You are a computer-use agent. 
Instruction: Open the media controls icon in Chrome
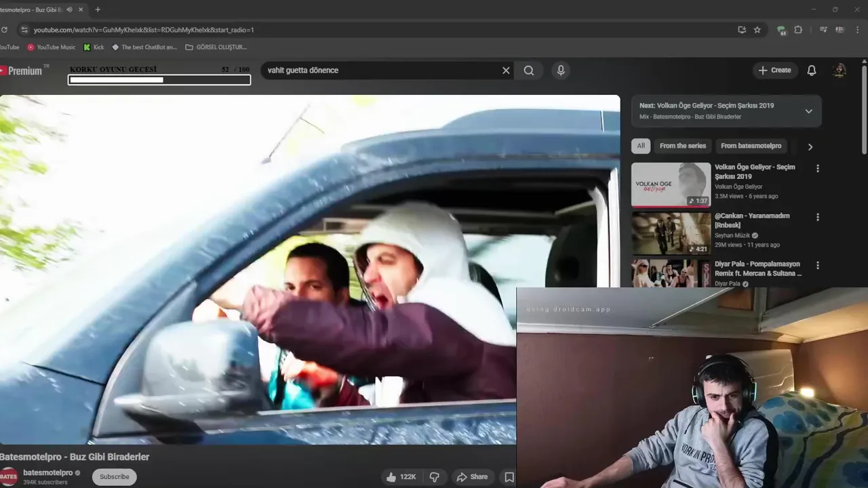pos(823,30)
